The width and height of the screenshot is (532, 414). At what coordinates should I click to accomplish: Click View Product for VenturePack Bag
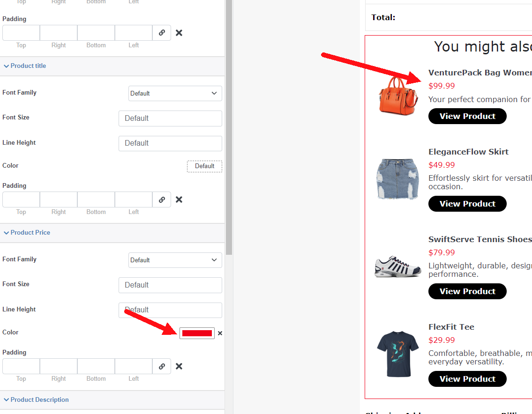click(x=467, y=116)
